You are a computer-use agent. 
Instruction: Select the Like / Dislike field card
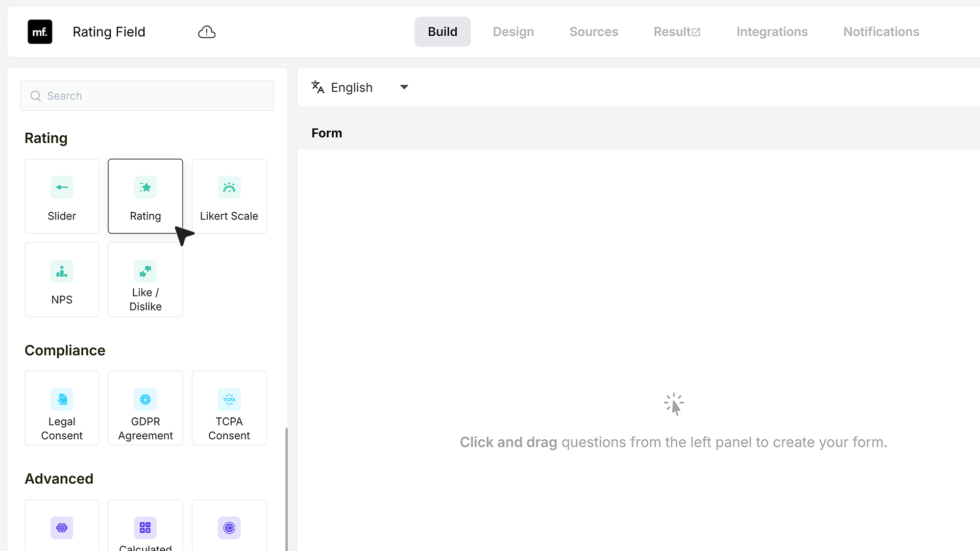pos(145,280)
